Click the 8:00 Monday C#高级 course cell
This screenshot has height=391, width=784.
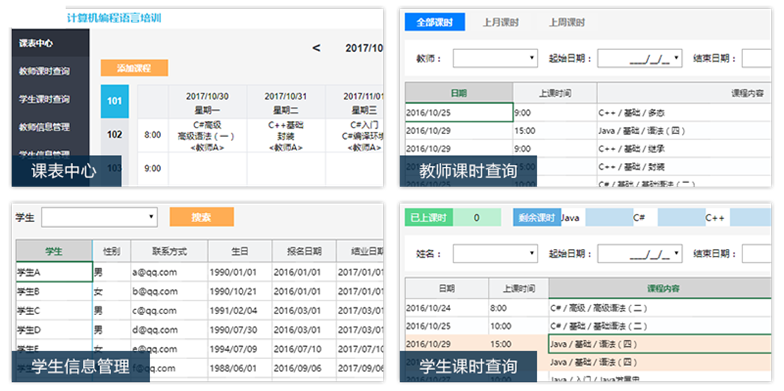point(207,136)
